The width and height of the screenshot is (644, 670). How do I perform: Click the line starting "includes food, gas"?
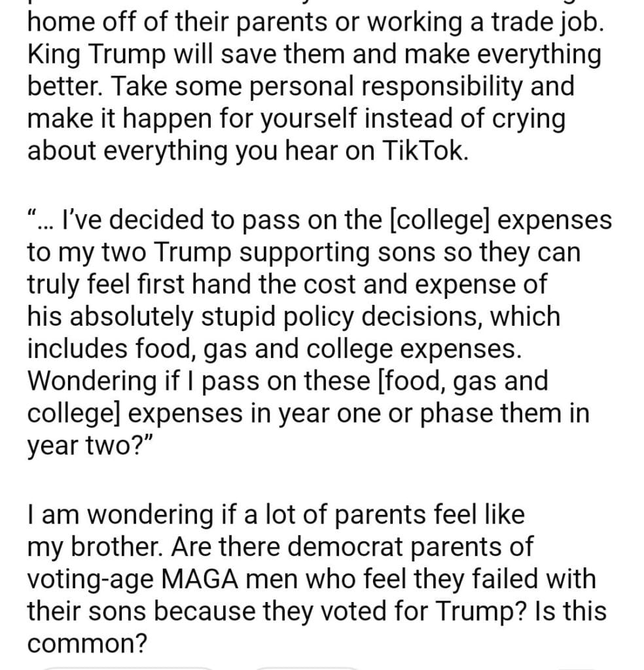tap(275, 349)
